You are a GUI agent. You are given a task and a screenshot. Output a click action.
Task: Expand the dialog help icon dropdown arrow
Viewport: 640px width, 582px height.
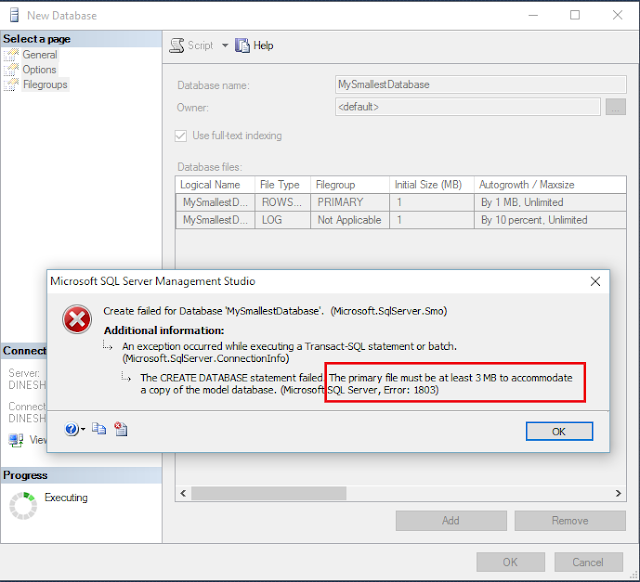83,429
